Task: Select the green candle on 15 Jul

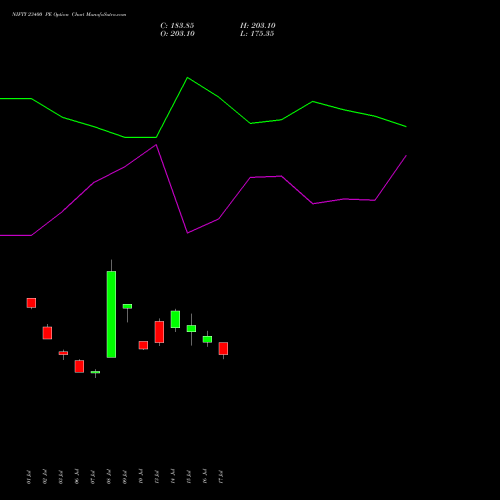Action: (191, 329)
